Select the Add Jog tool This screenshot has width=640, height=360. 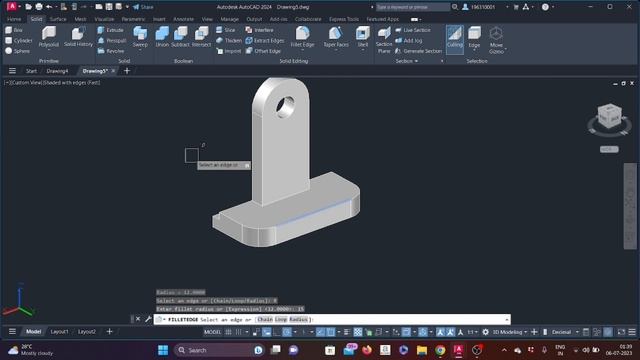[409, 40]
